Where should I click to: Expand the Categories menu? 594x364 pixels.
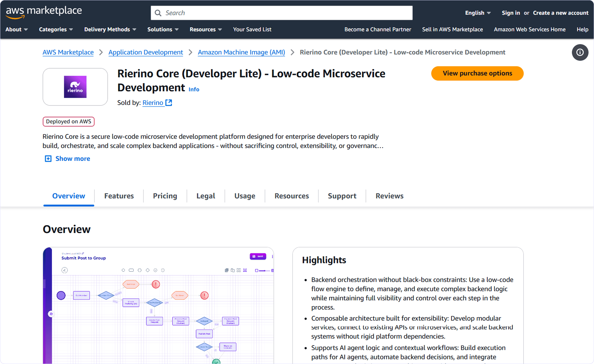point(56,29)
